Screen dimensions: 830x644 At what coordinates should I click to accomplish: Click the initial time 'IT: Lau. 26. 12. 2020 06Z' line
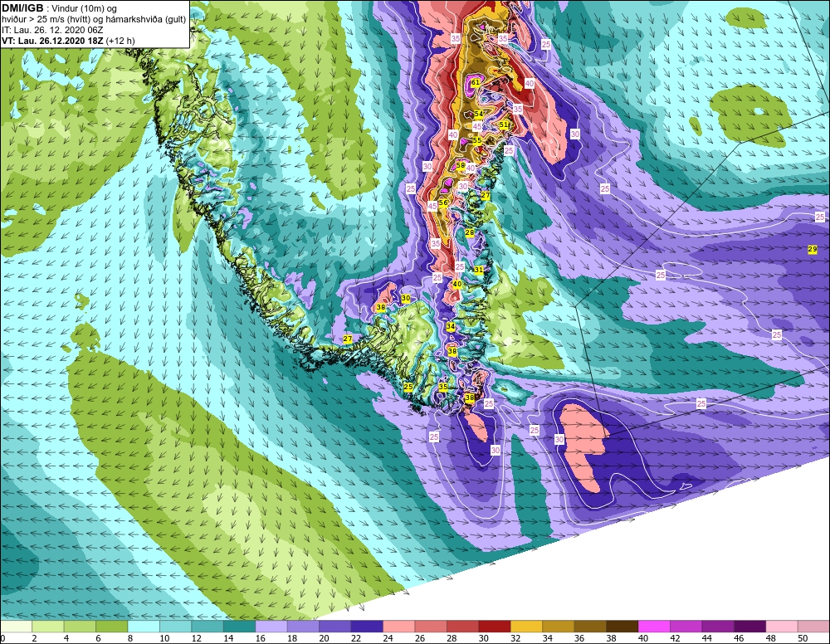pos(52,30)
